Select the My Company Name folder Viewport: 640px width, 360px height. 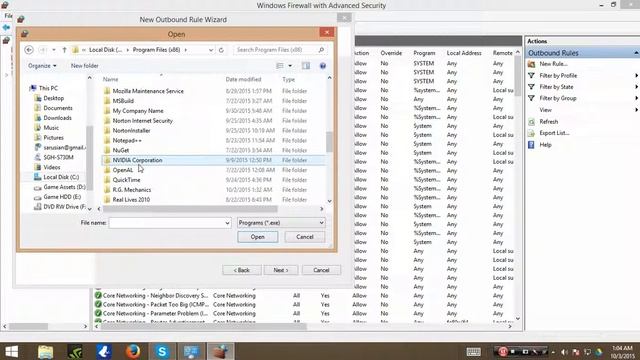(x=138, y=111)
